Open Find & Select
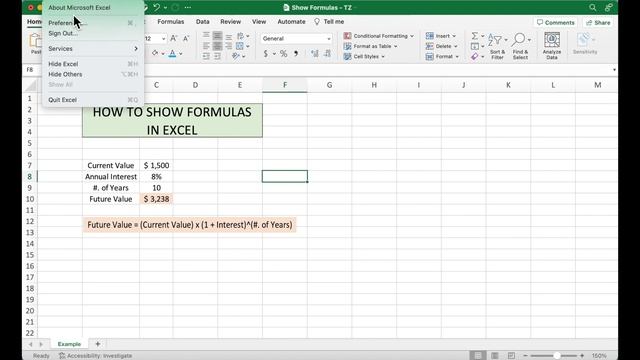 point(520,47)
